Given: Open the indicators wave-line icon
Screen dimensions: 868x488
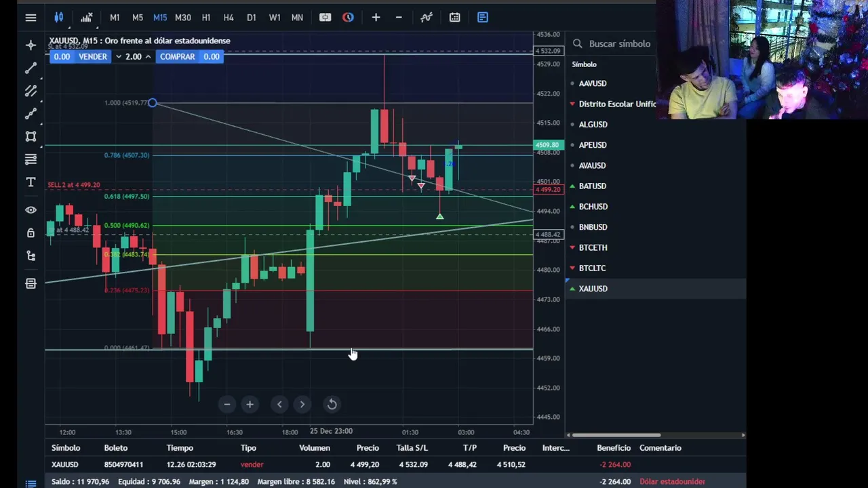Looking at the screenshot, I should [427, 18].
